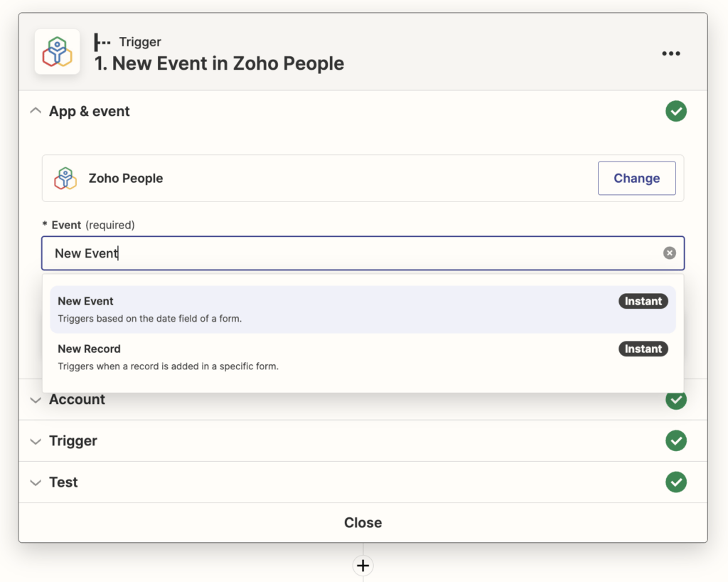Image resolution: width=728 pixels, height=582 pixels.
Task: Click the Trigger label above the step title
Action: [x=140, y=42]
